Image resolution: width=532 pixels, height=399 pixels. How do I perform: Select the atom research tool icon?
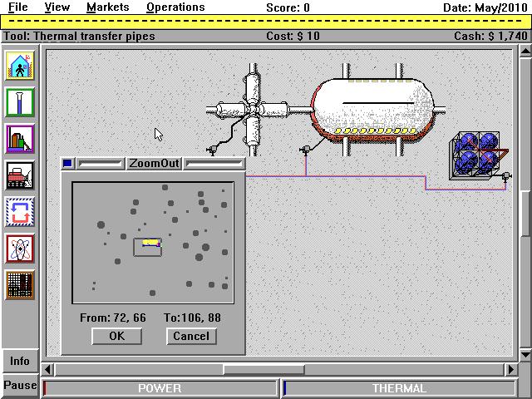[x=20, y=249]
